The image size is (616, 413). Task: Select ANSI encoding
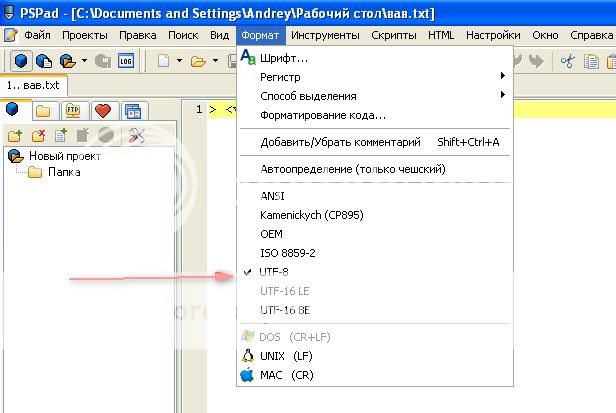375,196
